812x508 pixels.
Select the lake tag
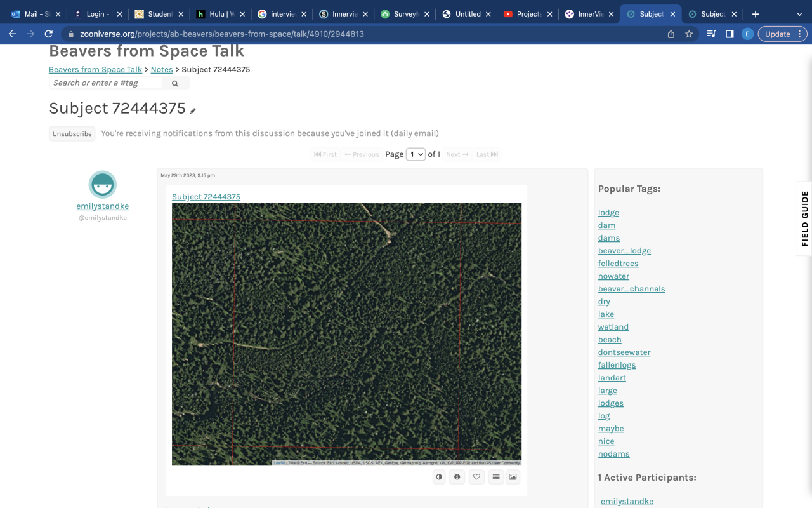click(606, 314)
